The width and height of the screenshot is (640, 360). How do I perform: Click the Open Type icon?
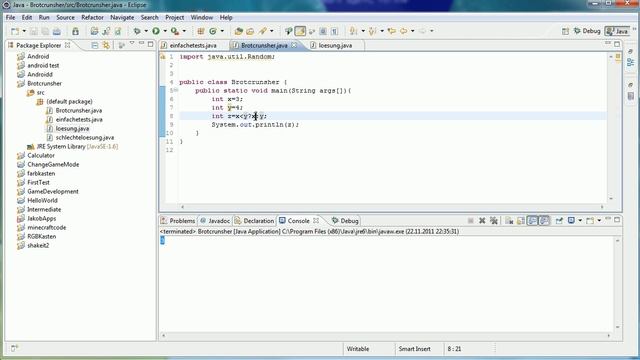click(239, 31)
